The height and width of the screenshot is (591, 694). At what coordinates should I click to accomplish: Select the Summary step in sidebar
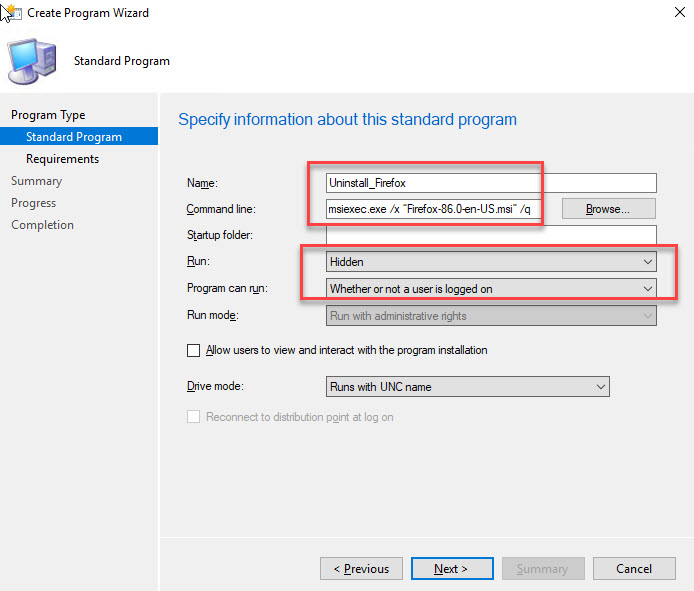tap(36, 181)
